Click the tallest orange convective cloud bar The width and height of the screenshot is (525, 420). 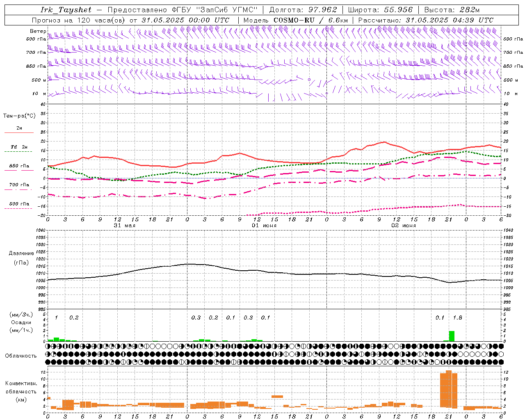coord(448,389)
